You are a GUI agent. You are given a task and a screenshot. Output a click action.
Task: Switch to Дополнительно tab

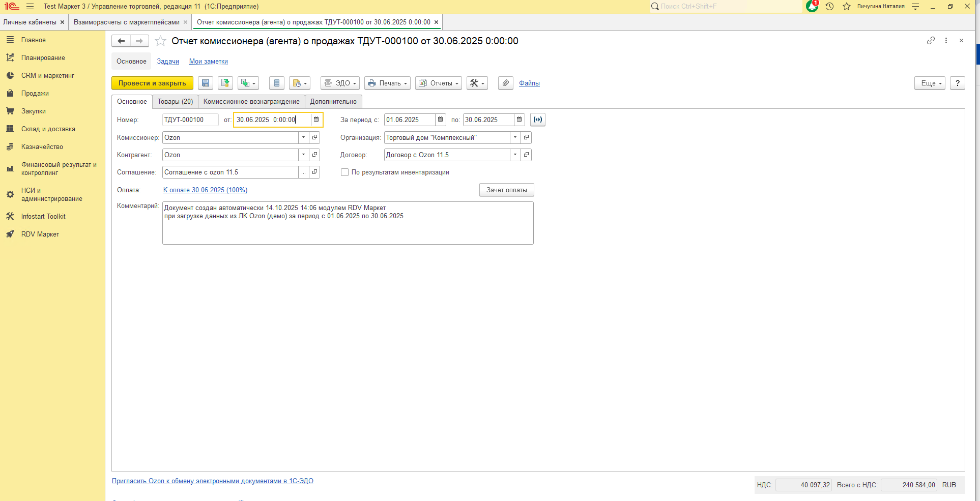(333, 102)
